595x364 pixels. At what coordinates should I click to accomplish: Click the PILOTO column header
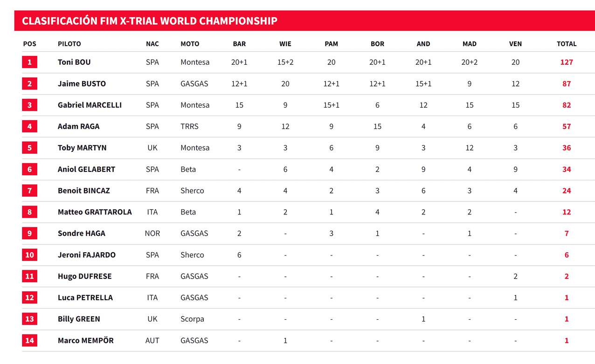69,44
